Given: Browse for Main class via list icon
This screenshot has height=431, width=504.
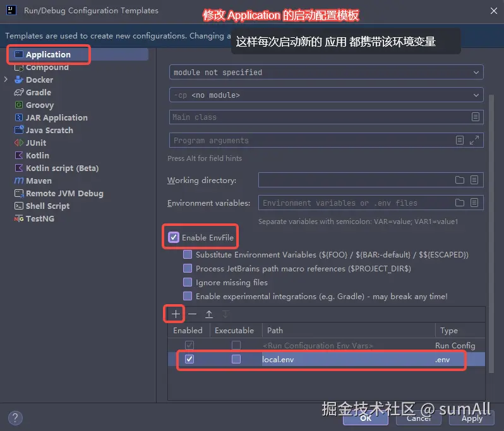Looking at the screenshot, I should click(x=476, y=117).
